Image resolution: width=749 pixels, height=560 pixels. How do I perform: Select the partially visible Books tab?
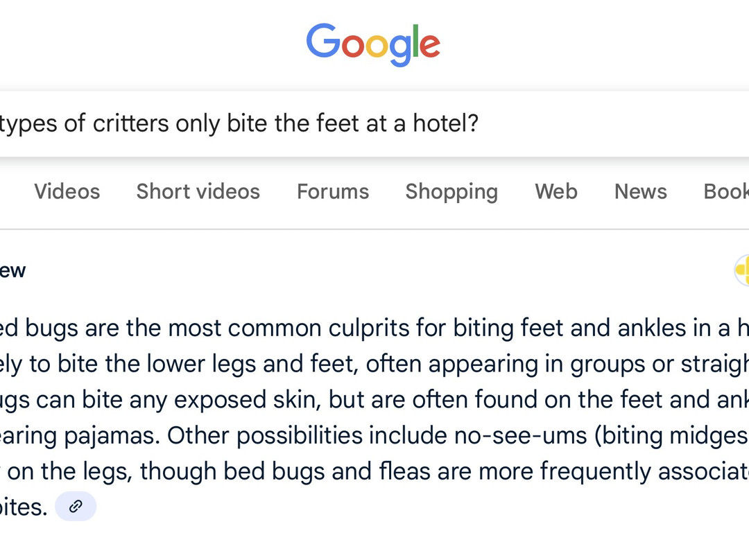pos(727,191)
